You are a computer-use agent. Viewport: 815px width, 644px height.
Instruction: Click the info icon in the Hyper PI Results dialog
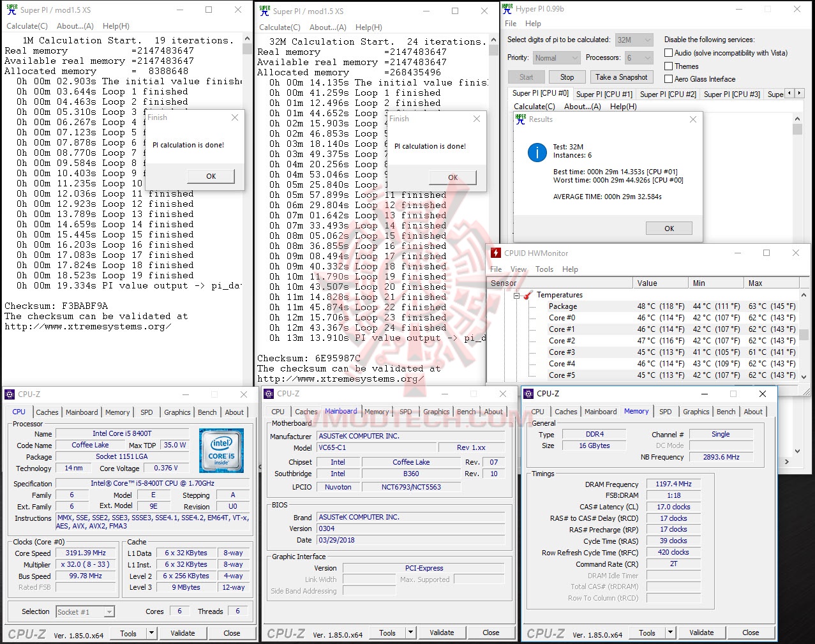pyautogui.click(x=537, y=152)
